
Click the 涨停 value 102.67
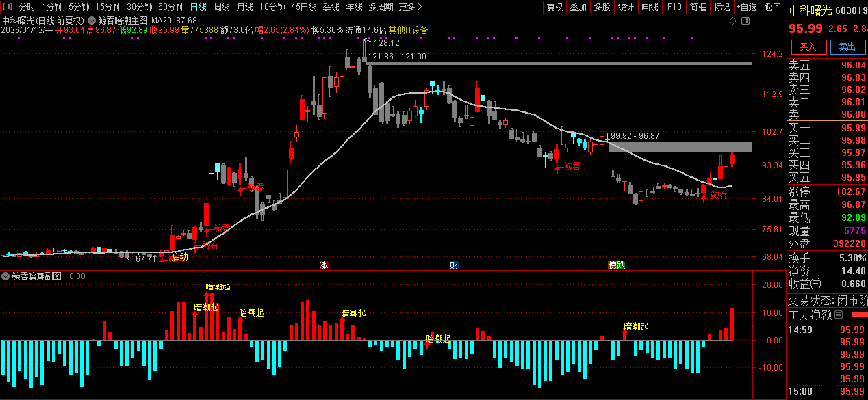(850, 191)
